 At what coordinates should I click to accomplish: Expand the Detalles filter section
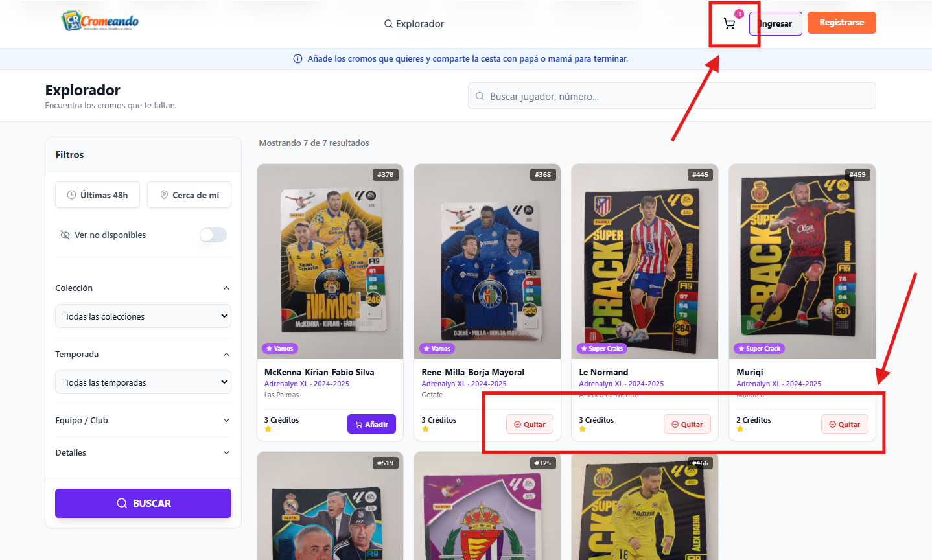[x=143, y=452]
